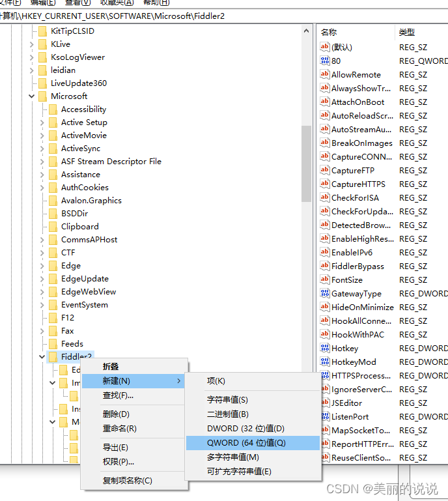Select 重命名(R) menu entry
The image size is (448, 501).
tap(133, 429)
